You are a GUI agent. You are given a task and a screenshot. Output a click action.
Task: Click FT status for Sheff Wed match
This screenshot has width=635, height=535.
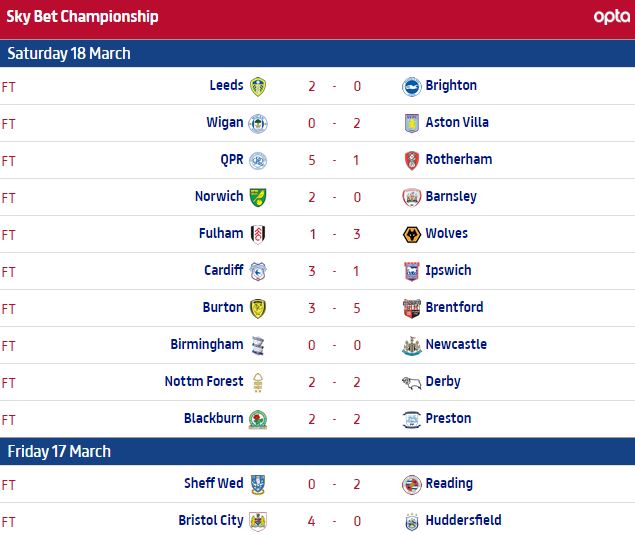[x=9, y=484]
